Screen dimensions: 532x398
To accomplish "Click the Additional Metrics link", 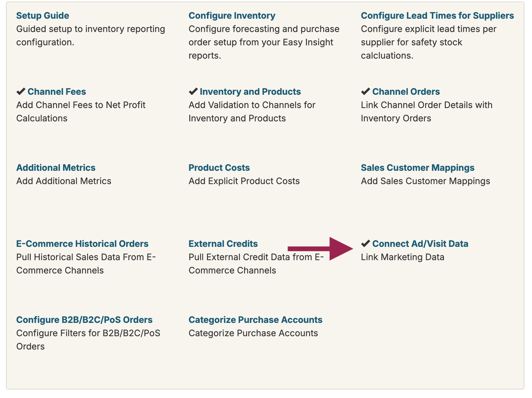I will click(x=56, y=168).
